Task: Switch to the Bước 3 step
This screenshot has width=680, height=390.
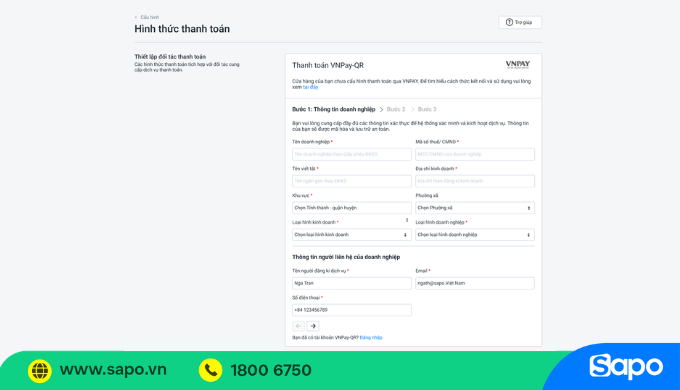Action: [427, 109]
